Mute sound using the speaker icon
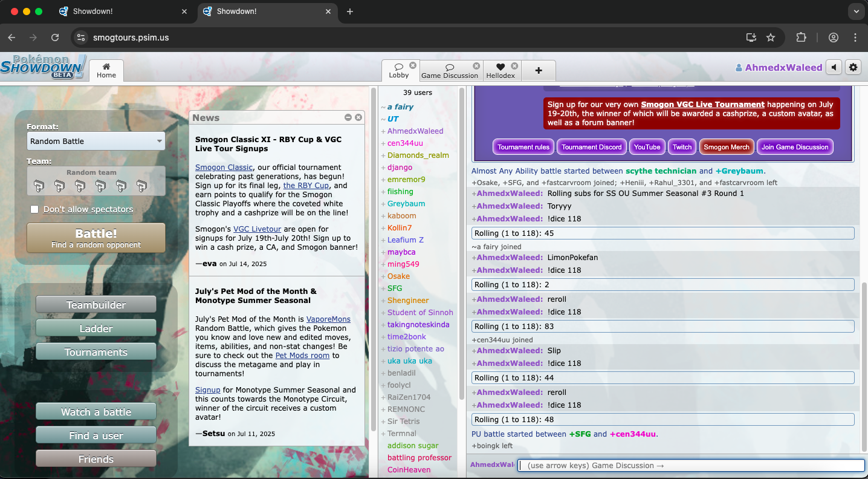 834,67
